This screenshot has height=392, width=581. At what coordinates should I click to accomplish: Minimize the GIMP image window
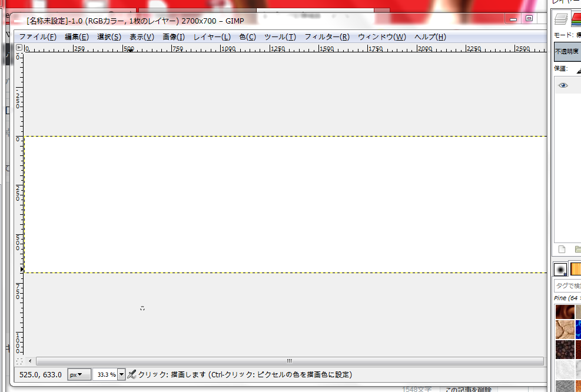click(x=513, y=19)
